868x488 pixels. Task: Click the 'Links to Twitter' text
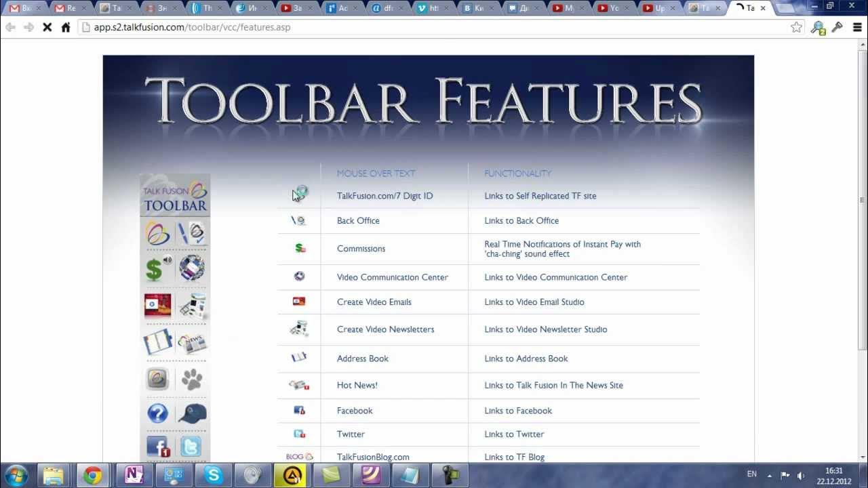point(514,434)
